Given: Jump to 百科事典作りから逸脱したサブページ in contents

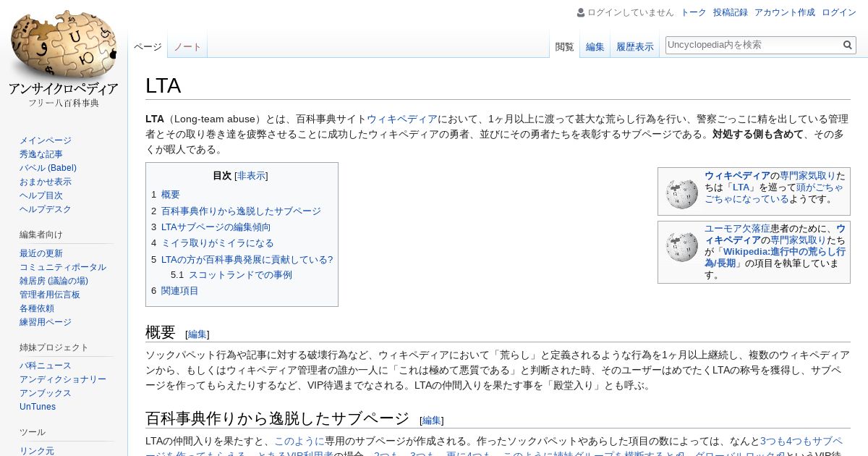Looking at the screenshot, I should (x=236, y=211).
